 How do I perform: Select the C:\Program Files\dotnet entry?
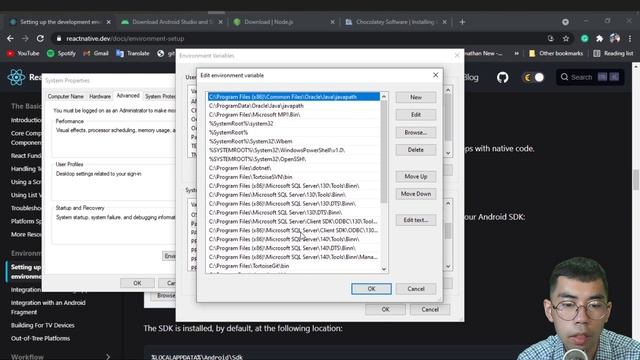coord(293,168)
